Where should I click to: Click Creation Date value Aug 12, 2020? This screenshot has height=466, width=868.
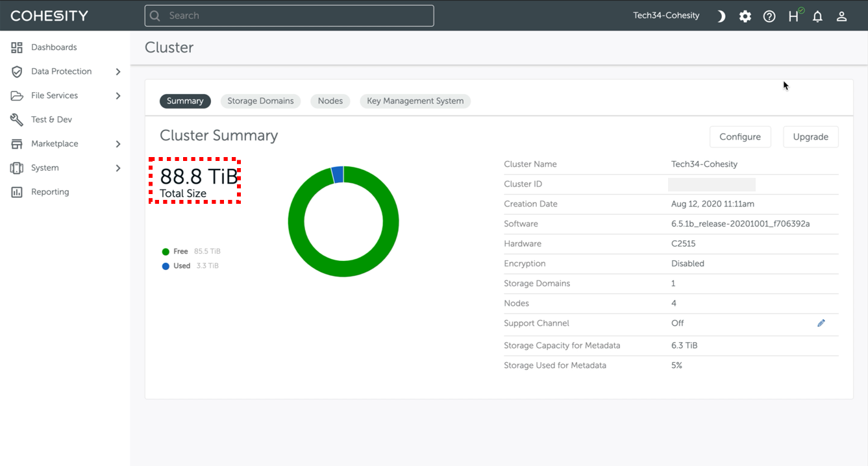[x=713, y=204]
